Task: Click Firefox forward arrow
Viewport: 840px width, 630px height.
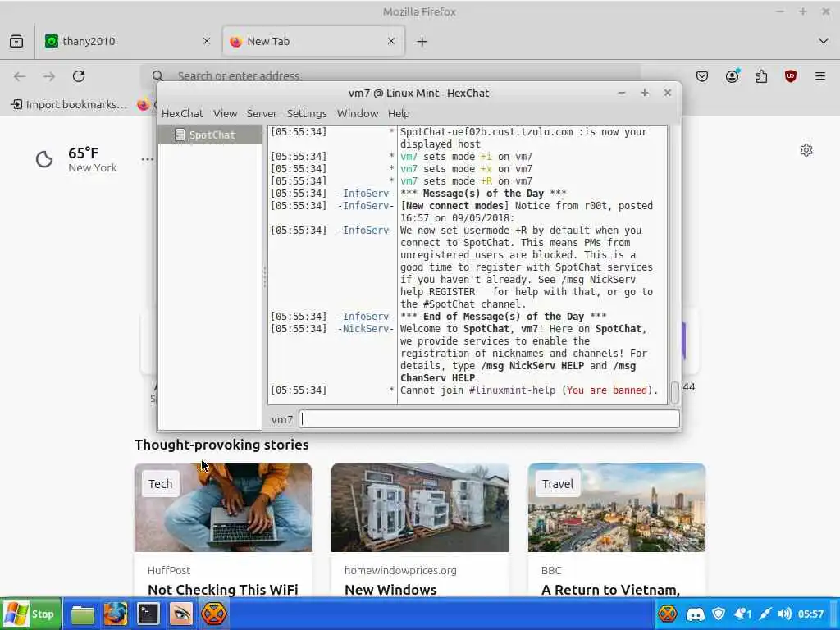Action: tap(49, 76)
